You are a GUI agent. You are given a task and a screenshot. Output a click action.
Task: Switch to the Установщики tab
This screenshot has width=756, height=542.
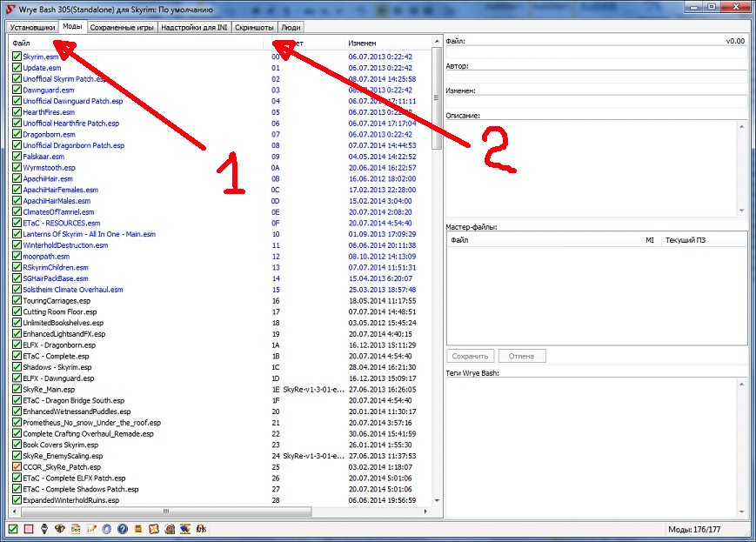coord(29,28)
